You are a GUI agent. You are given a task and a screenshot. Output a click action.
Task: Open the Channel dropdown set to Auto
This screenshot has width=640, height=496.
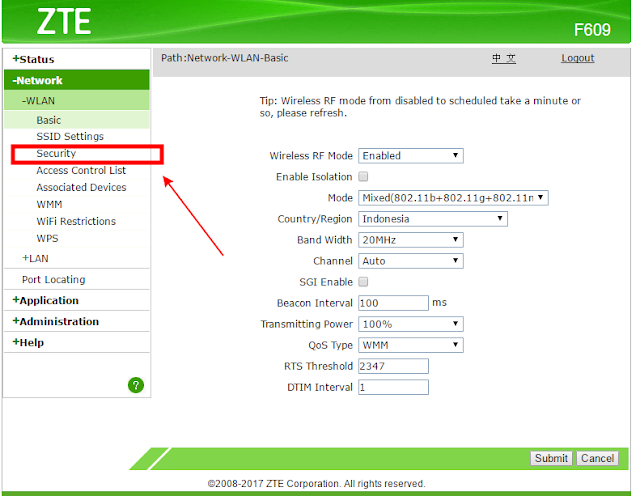pyautogui.click(x=411, y=261)
